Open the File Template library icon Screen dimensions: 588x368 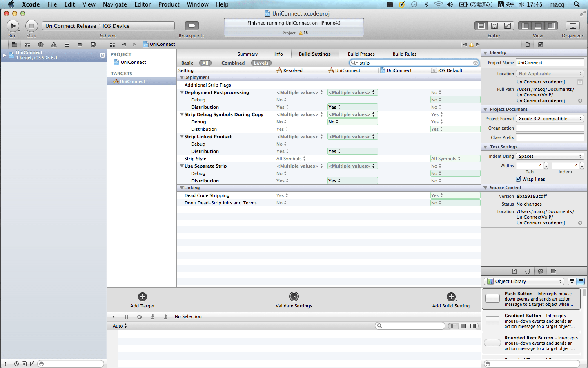coord(514,271)
